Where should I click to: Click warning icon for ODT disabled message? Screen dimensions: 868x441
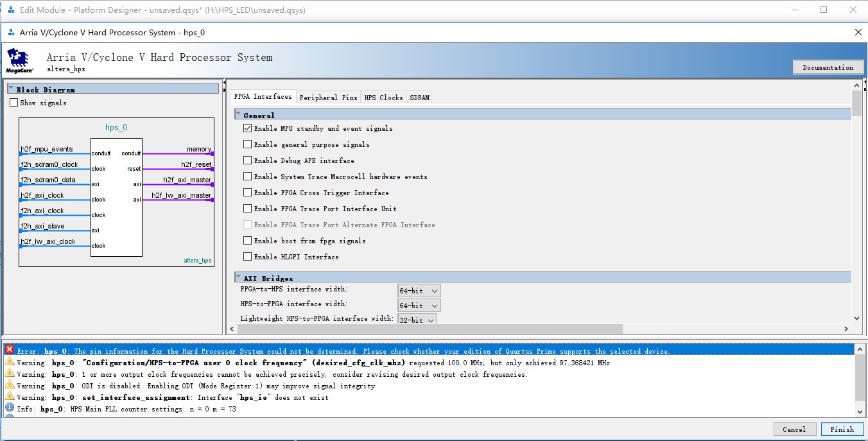tap(10, 385)
